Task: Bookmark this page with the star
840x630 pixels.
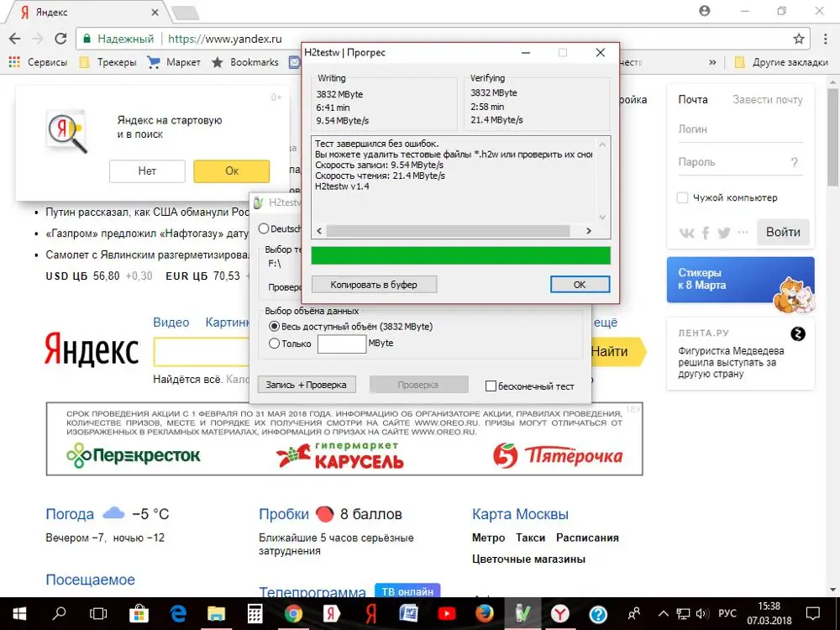Action: pos(799,39)
